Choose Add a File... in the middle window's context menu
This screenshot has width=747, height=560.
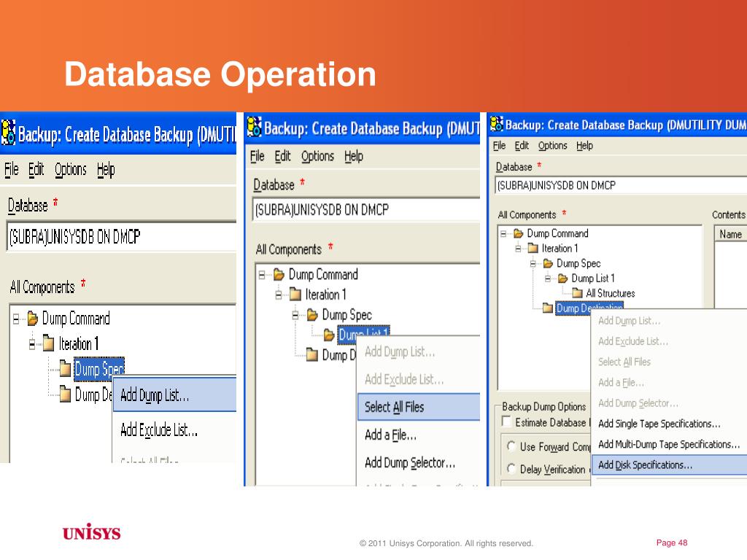coord(419,435)
